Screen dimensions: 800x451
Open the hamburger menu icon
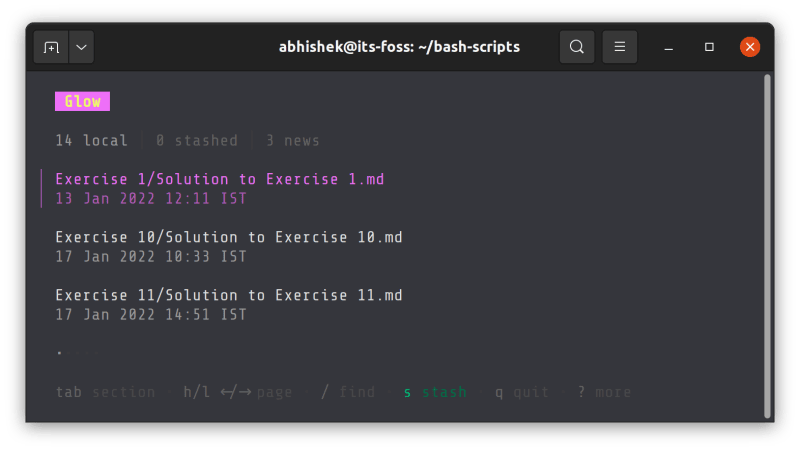(x=620, y=47)
